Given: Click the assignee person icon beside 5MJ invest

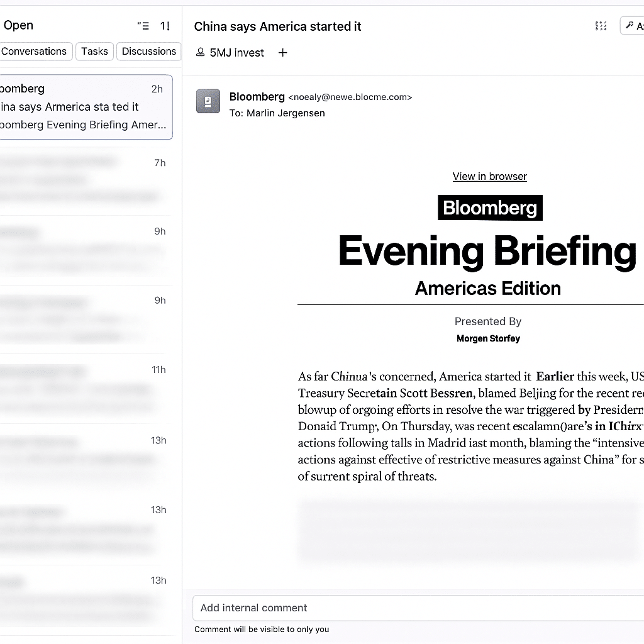Looking at the screenshot, I should pyautogui.click(x=201, y=53).
